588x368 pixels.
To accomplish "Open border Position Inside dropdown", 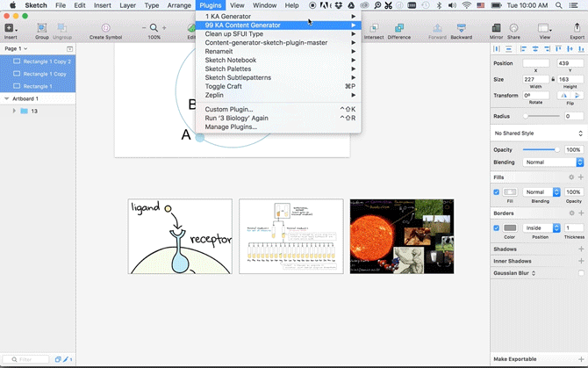I will click(541, 228).
